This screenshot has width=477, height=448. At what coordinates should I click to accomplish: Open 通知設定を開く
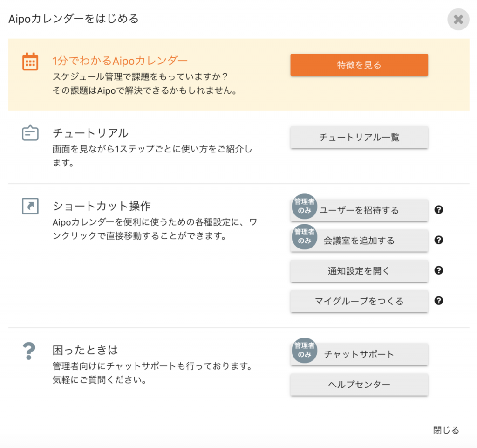(x=359, y=270)
